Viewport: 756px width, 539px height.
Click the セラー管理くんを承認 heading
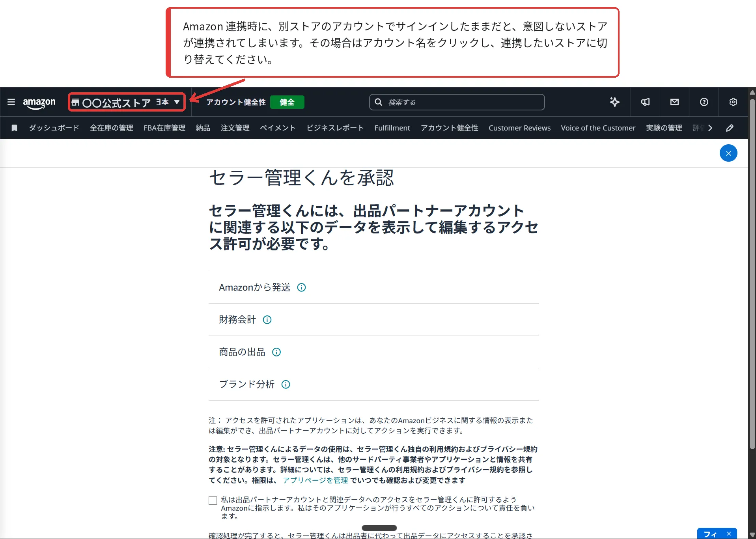301,178
